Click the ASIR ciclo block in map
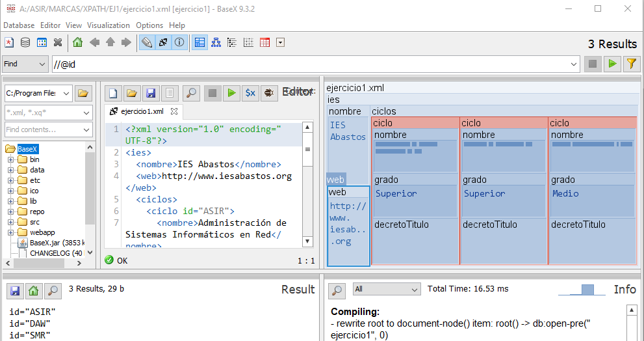This screenshot has width=644, height=341. tap(415, 123)
